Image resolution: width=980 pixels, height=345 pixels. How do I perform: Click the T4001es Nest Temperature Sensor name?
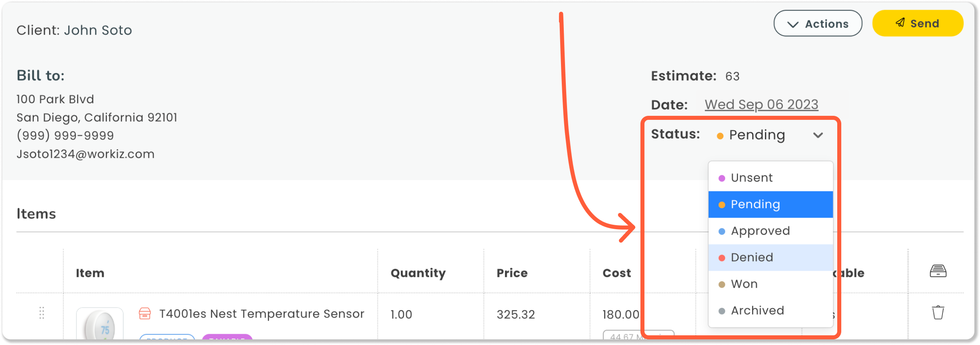click(x=262, y=314)
